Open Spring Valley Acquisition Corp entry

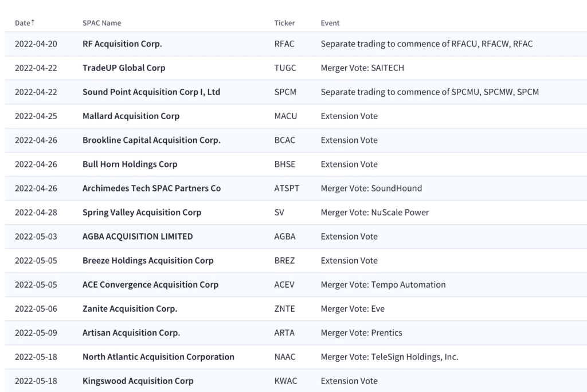pos(142,212)
